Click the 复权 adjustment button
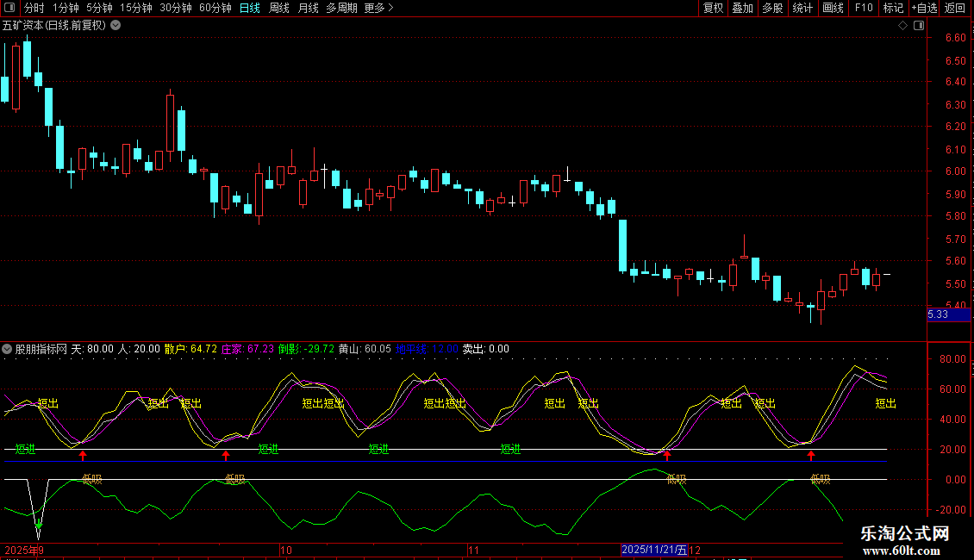974x560 pixels. 714,9
